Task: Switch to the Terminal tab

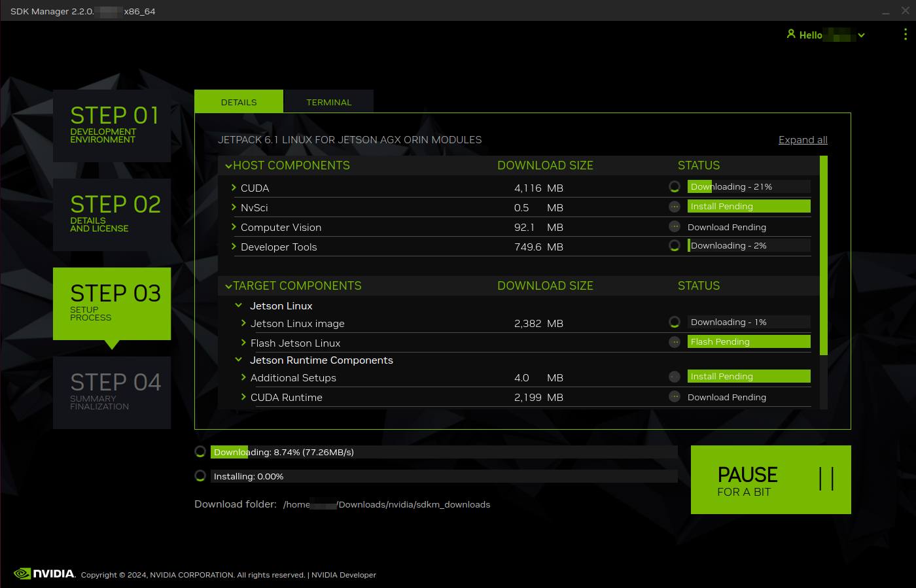Action: 329,101
